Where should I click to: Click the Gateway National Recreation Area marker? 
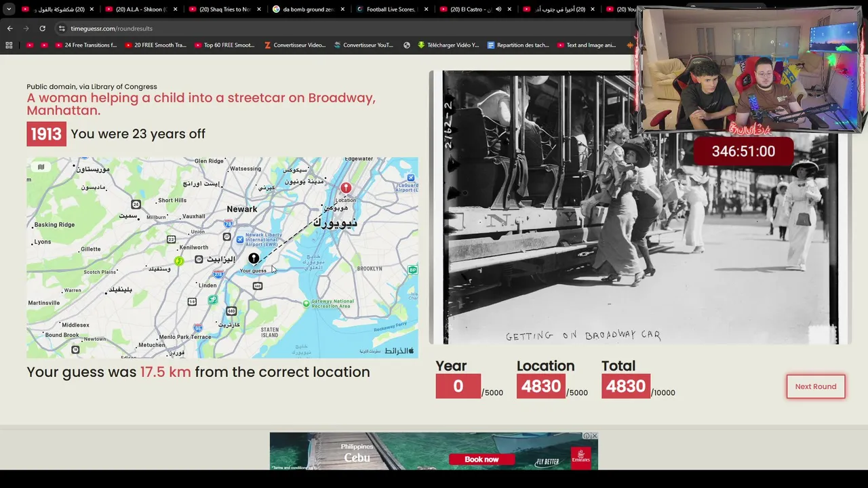[306, 303]
